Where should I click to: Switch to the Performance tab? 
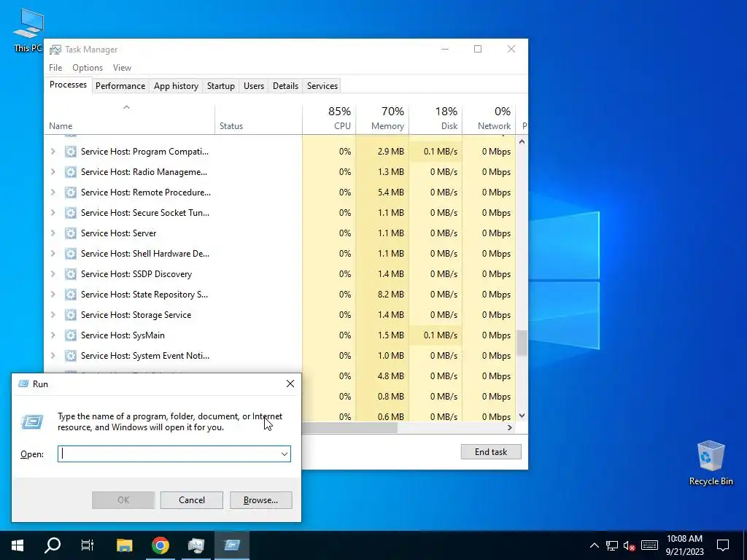point(120,86)
